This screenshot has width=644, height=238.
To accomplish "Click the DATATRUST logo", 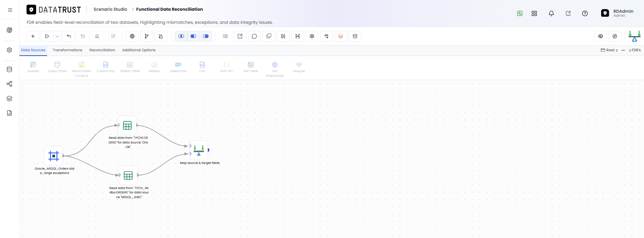I will pyautogui.click(x=54, y=10).
